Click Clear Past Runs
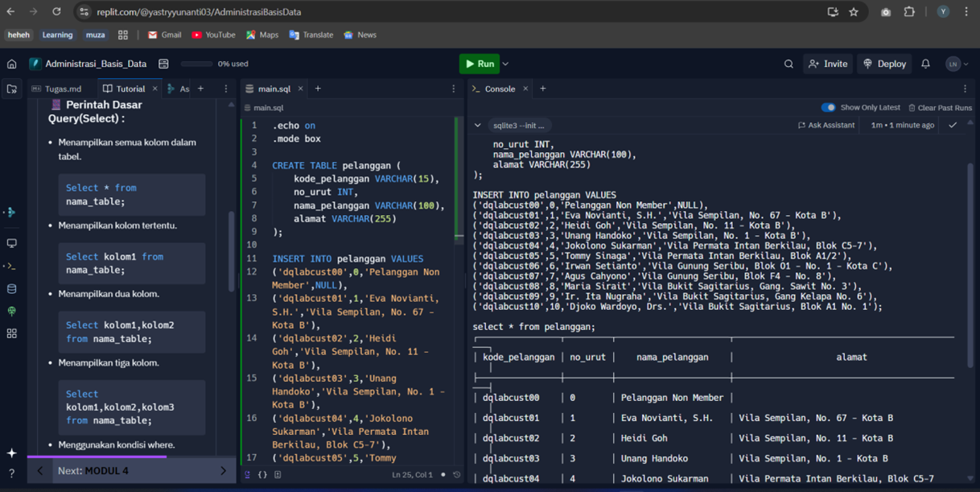Screen dimensions: 980x492 [x=940, y=107]
